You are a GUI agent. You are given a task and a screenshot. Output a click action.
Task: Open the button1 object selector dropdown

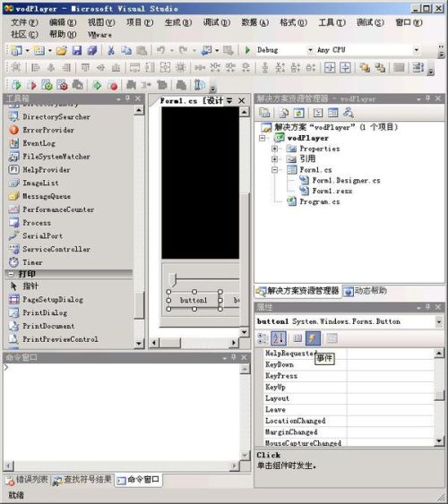point(439,321)
